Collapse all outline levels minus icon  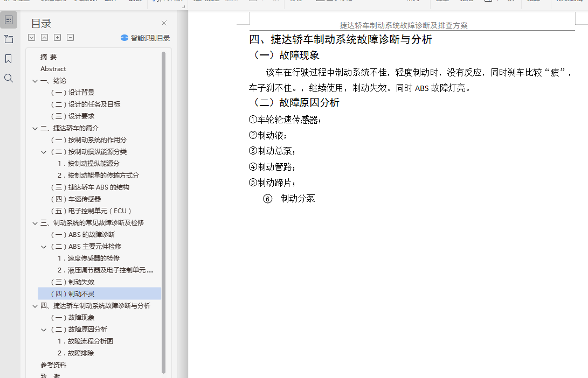(70, 38)
